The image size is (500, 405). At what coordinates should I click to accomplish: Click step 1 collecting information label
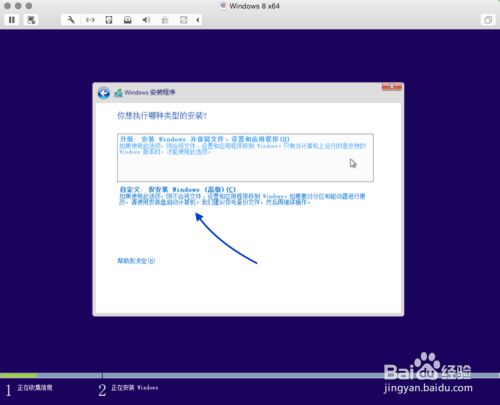(35, 388)
